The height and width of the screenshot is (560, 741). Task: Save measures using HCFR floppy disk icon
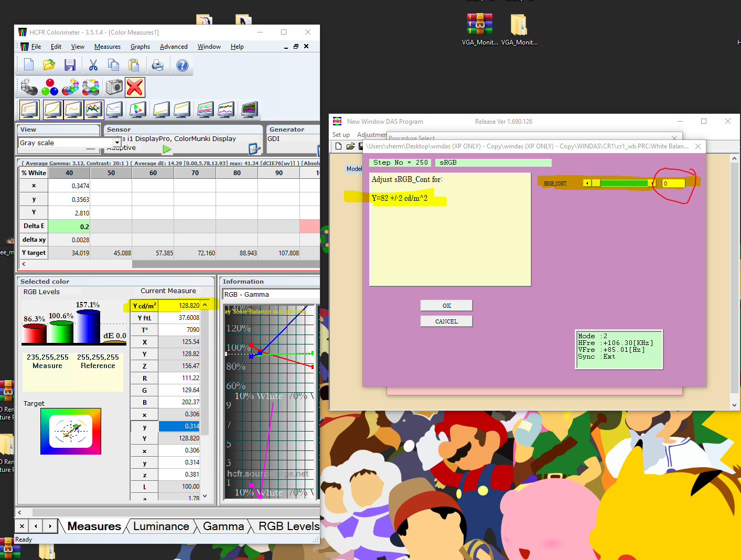pos(70,65)
